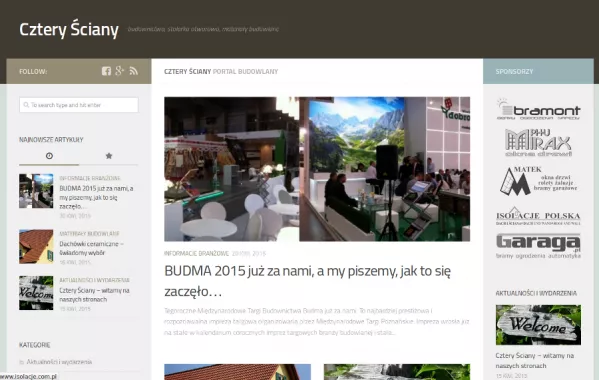Open the Aktualności i wydarzenia category link
The height and width of the screenshot is (380, 599).
click(x=59, y=362)
